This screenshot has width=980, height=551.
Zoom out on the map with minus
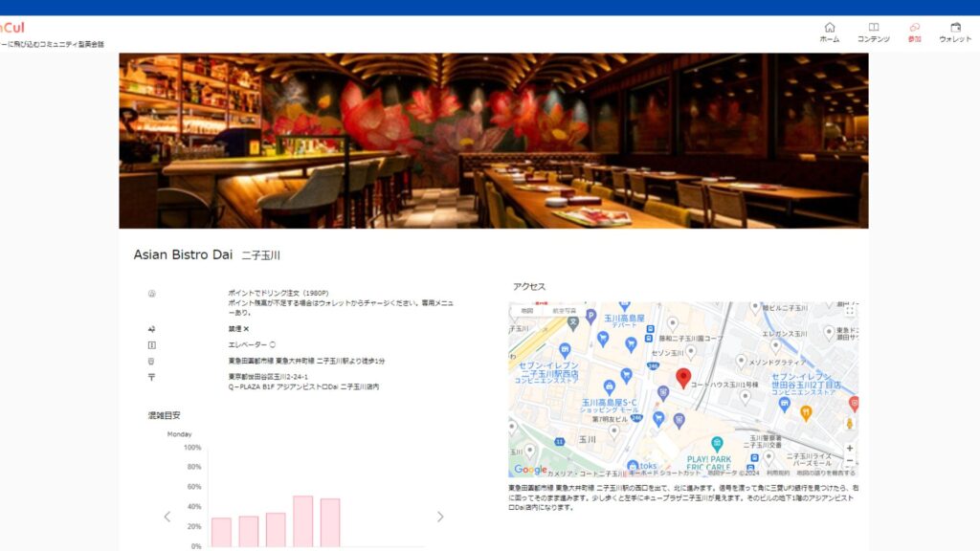[850, 461]
